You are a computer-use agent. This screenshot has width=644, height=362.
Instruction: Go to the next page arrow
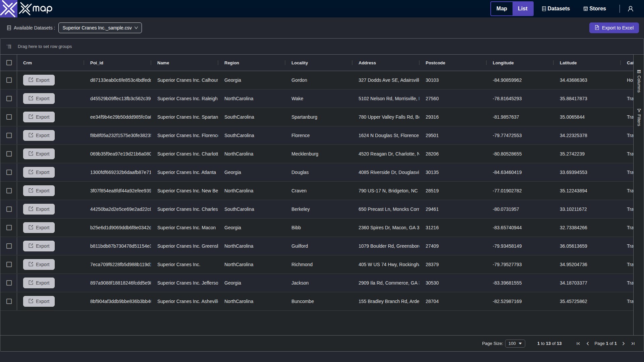tap(624, 344)
